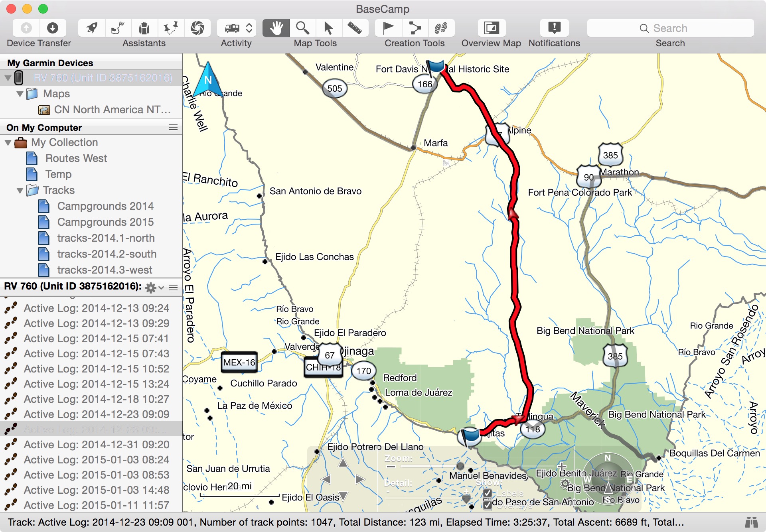Viewport: 766px width, 532px height.
Task: Select the ruler Measure tool
Action: (x=354, y=28)
